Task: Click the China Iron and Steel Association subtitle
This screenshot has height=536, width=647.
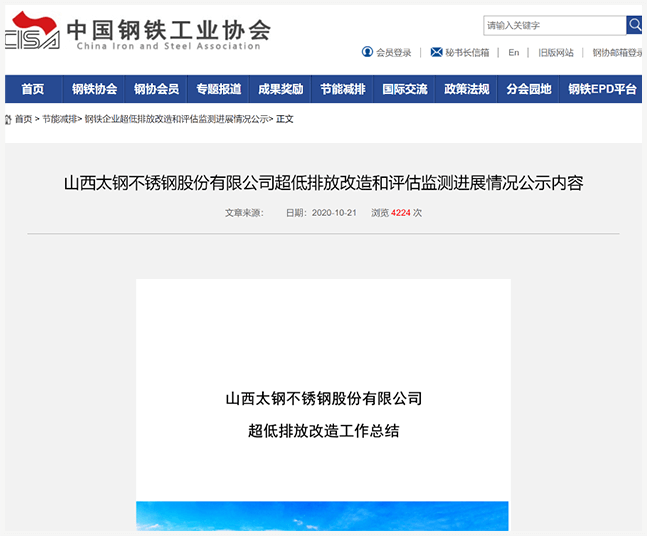Action: pyautogui.click(x=169, y=46)
